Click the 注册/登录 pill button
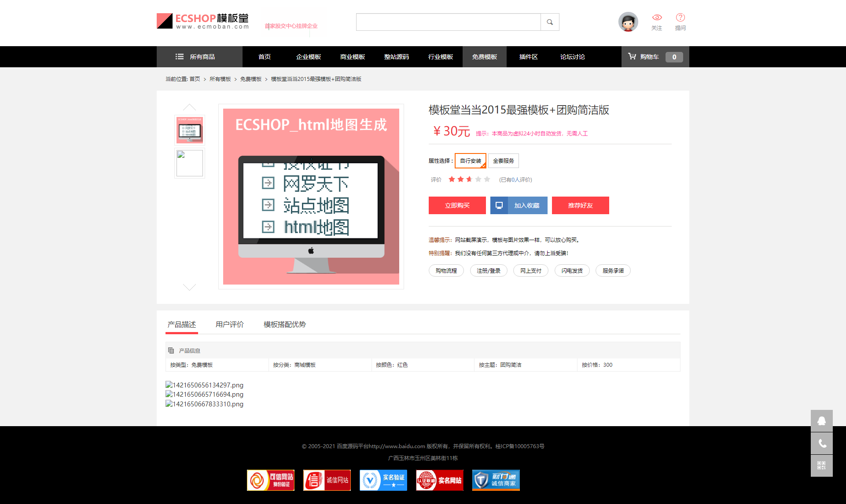This screenshot has height=504, width=846. pos(489,270)
